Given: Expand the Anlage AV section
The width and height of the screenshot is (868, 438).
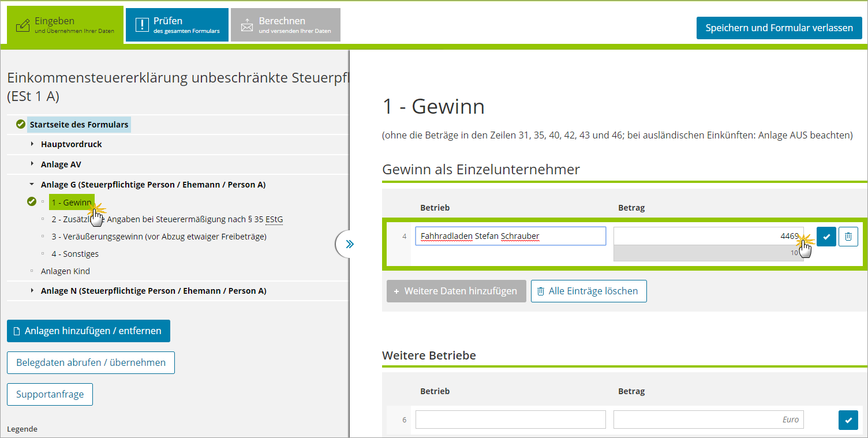Looking at the screenshot, I should coord(32,164).
